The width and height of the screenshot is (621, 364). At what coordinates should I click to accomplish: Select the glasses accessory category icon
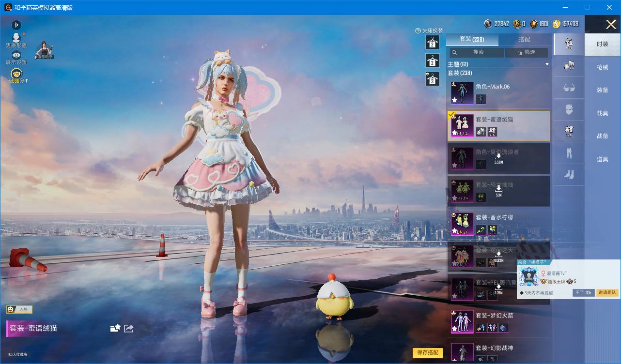tap(569, 88)
